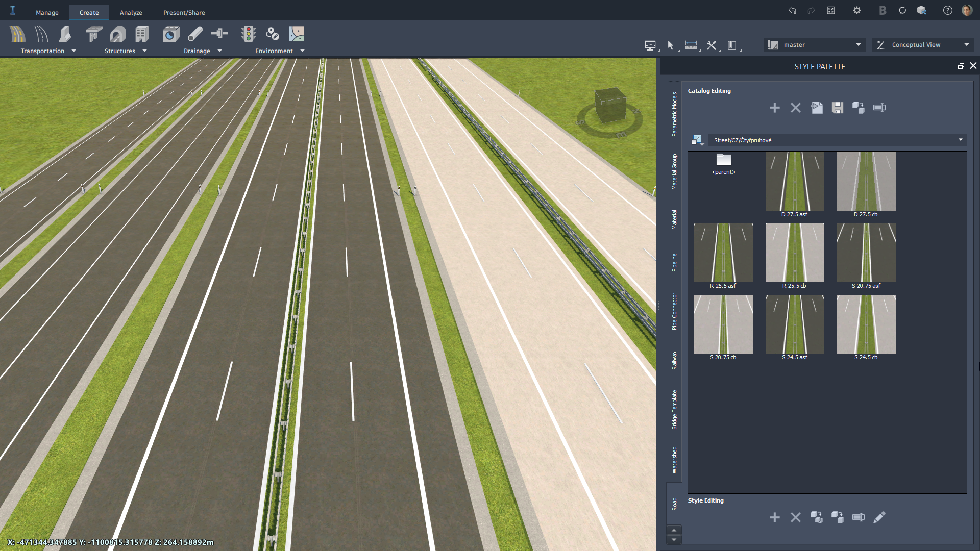Open the application settings gear icon
This screenshot has height=551, width=980.
click(857, 10)
